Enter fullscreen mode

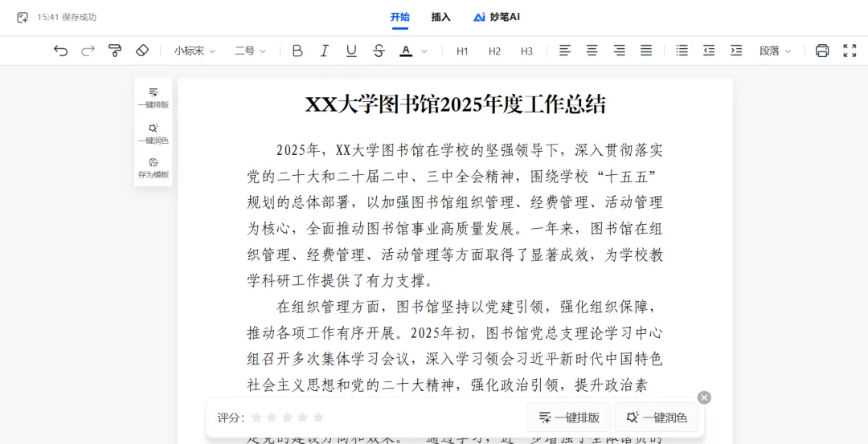tap(850, 51)
